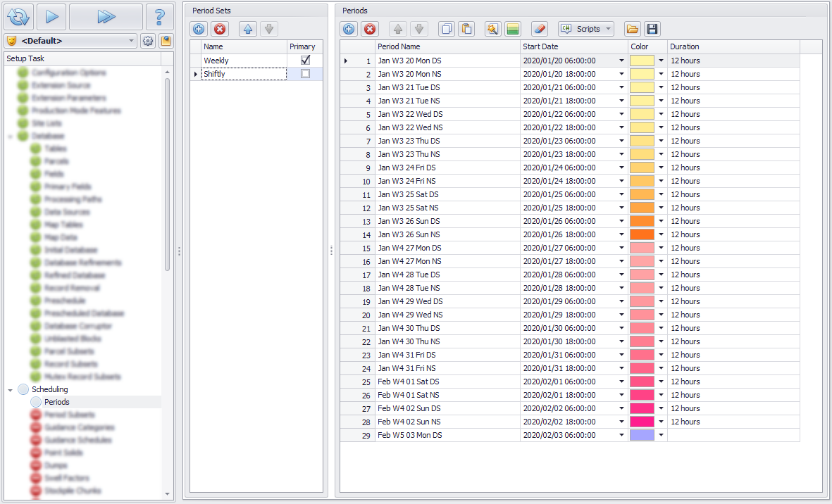The image size is (832, 504).
Task: Uncheck the Primary checkbox for Weekly
Action: [305, 61]
